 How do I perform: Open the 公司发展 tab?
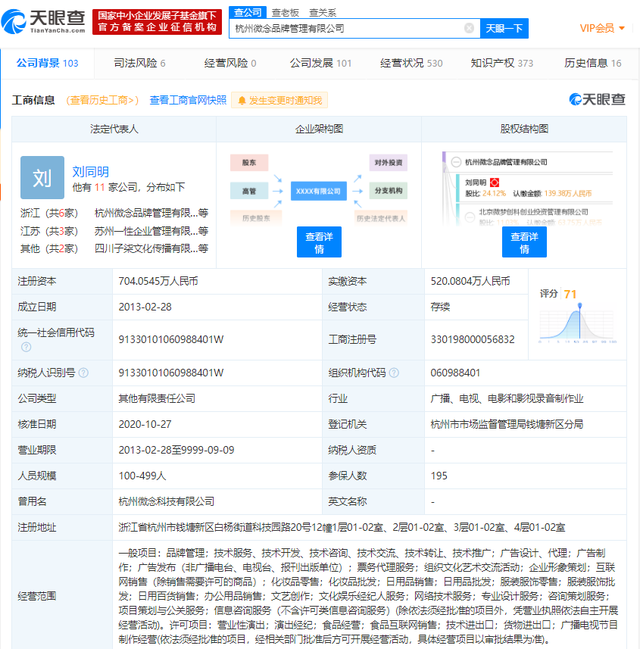(x=320, y=63)
